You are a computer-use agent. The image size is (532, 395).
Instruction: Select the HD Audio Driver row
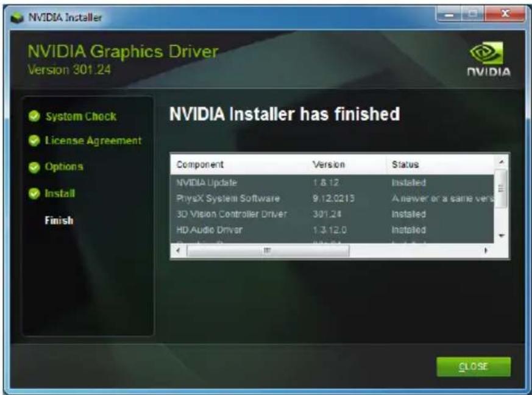point(332,230)
